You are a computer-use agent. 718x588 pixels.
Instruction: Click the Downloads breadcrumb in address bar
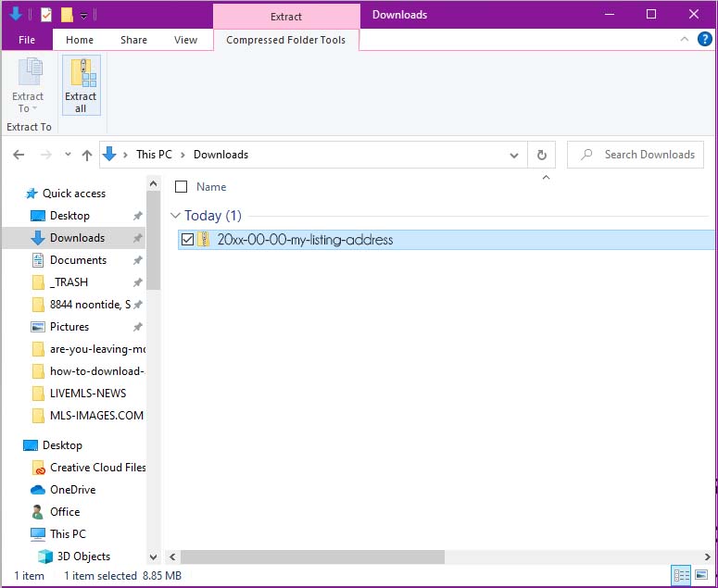[x=220, y=155]
